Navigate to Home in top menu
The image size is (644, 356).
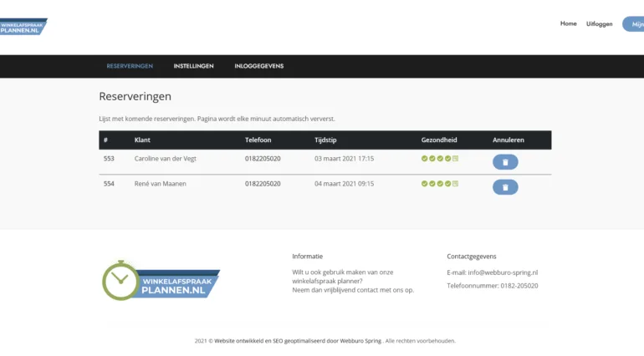coord(568,23)
